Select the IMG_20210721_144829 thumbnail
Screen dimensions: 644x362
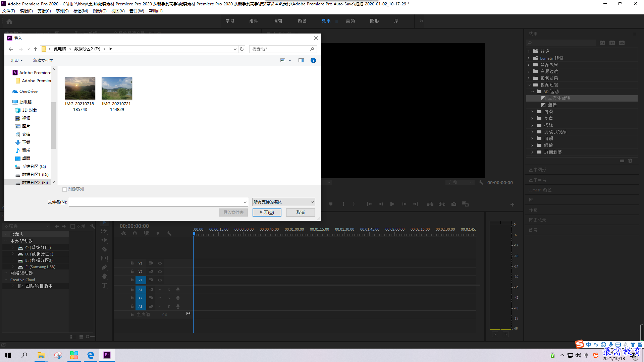(117, 88)
